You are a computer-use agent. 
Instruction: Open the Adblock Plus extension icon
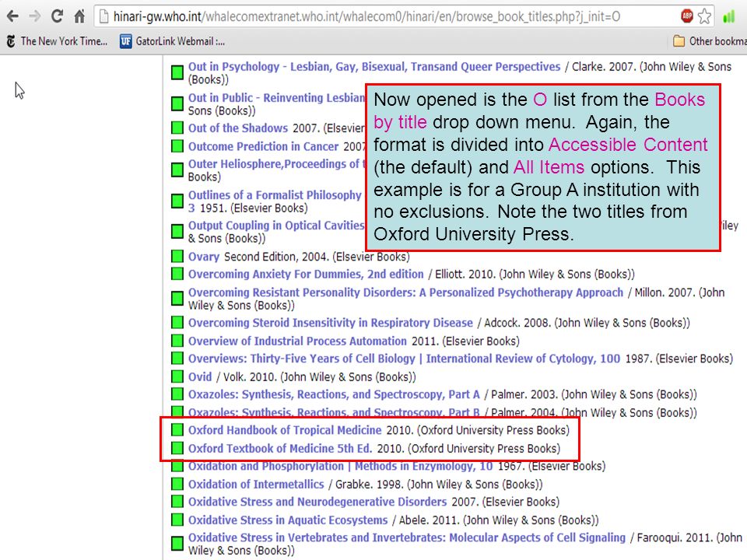point(686,16)
